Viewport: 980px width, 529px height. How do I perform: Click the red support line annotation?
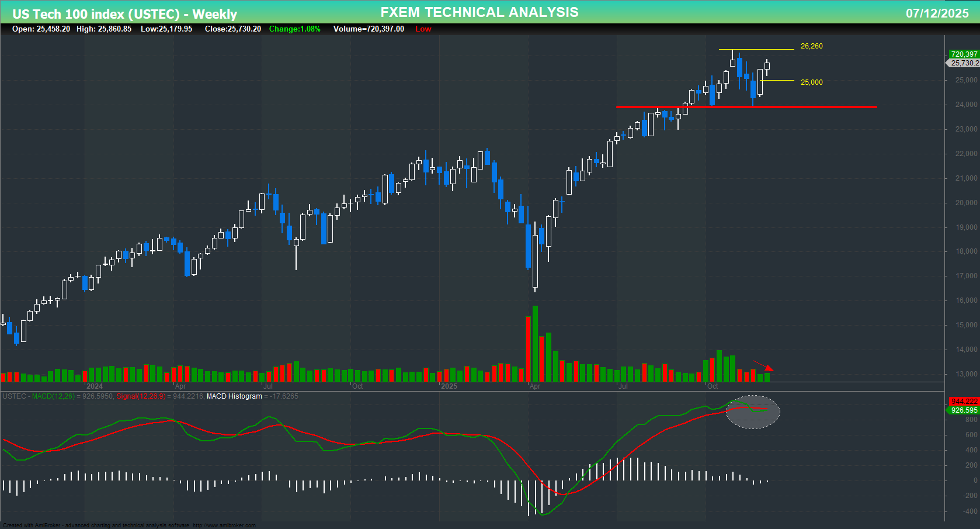[748, 107]
